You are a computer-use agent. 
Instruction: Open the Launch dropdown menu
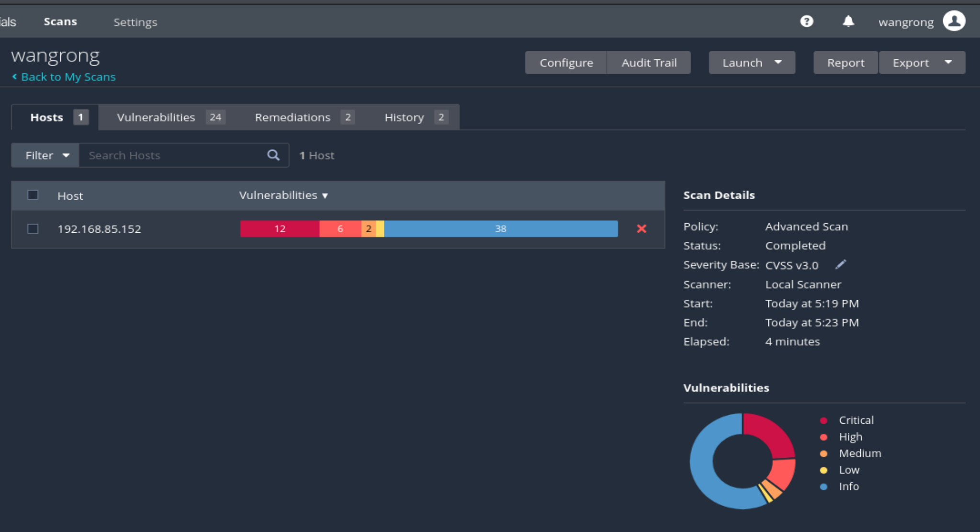(x=752, y=63)
